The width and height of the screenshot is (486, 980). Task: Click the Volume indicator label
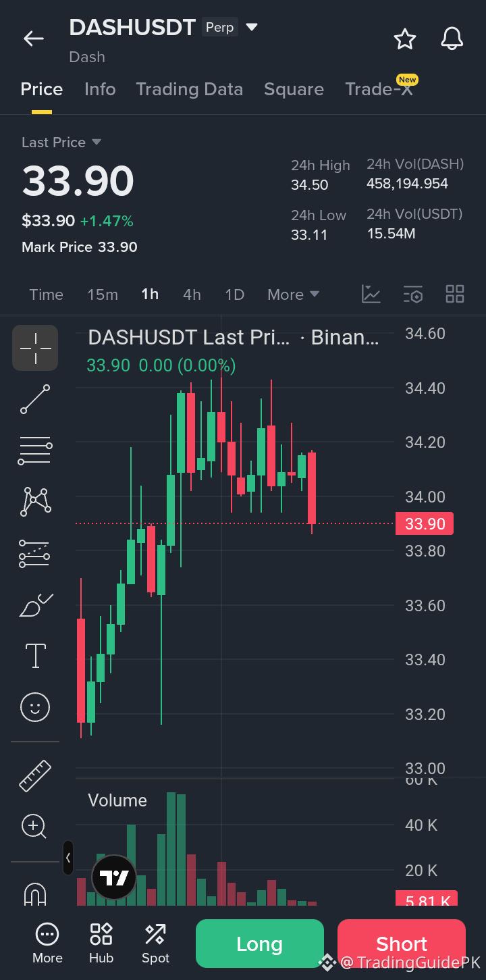117,800
